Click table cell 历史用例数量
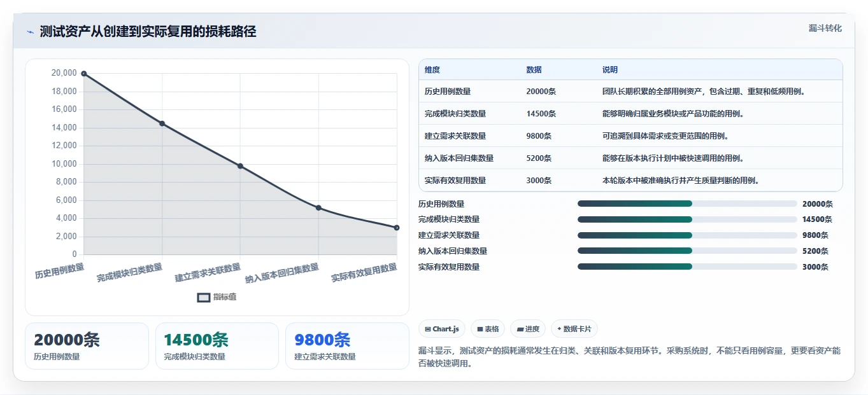This screenshot has width=868, height=395. pyautogui.click(x=448, y=92)
